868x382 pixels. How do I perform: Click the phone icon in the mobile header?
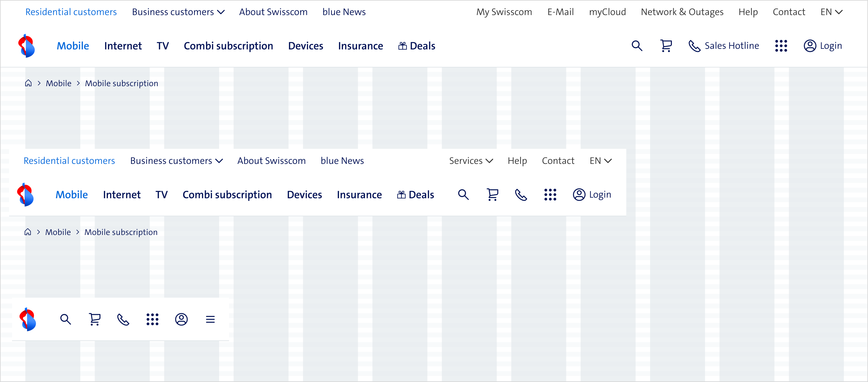tap(123, 319)
